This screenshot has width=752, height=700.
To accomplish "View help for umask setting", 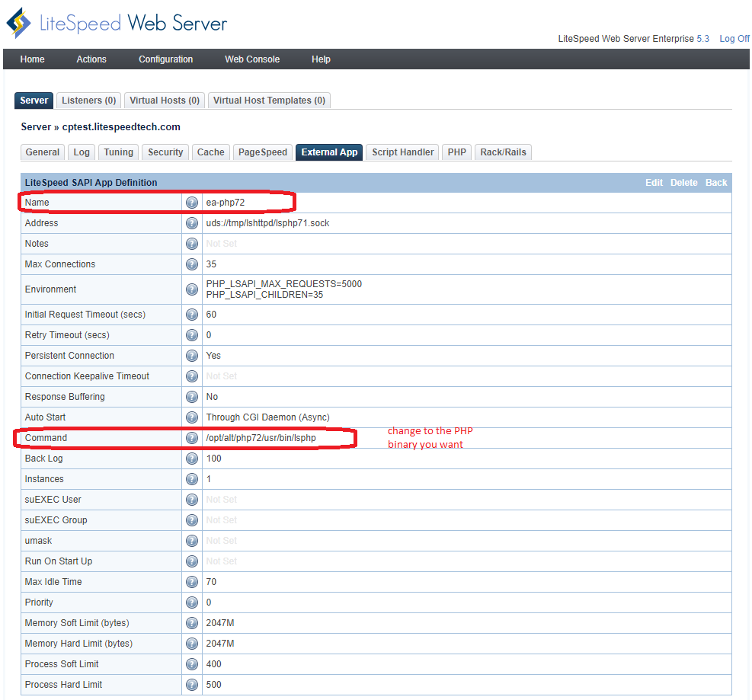I will [192, 542].
